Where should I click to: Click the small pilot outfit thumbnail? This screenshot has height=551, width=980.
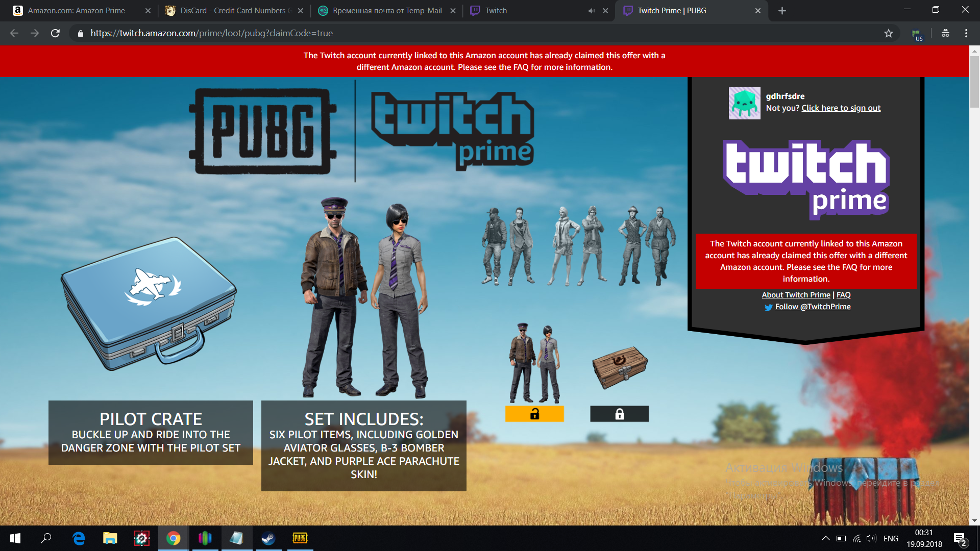click(x=534, y=363)
